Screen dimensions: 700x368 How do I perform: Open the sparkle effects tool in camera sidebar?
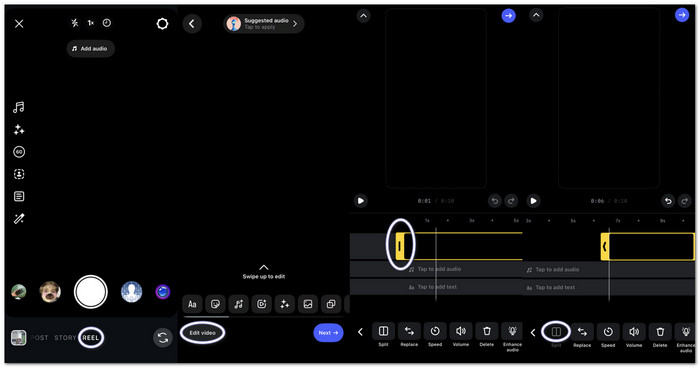[19, 130]
